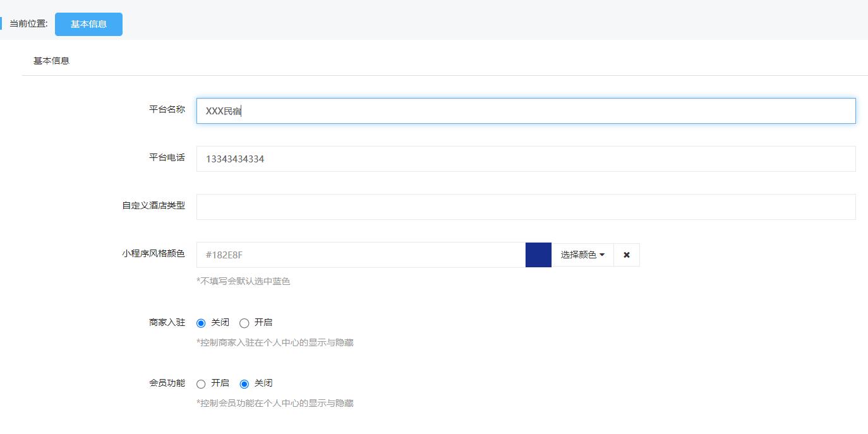This screenshot has height=434, width=868.
Task: Click the dark blue color swatch
Action: click(x=538, y=255)
